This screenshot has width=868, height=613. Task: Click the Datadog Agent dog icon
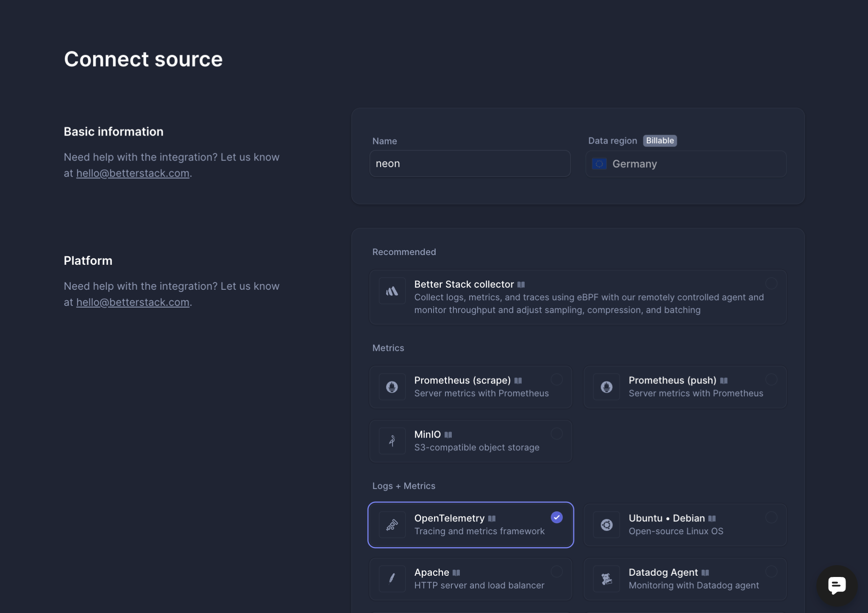[606, 579]
